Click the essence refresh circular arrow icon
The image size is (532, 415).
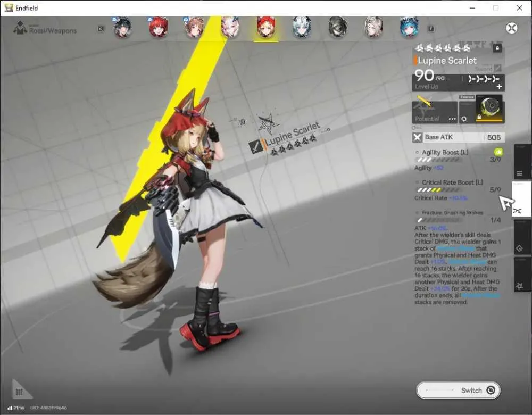pos(464,119)
